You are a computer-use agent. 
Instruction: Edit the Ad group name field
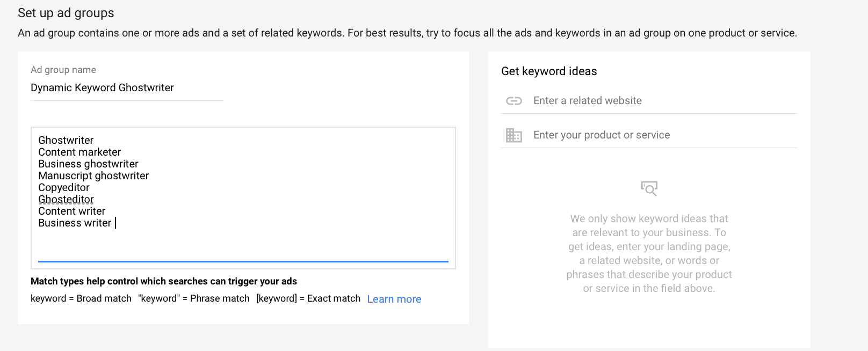point(127,88)
